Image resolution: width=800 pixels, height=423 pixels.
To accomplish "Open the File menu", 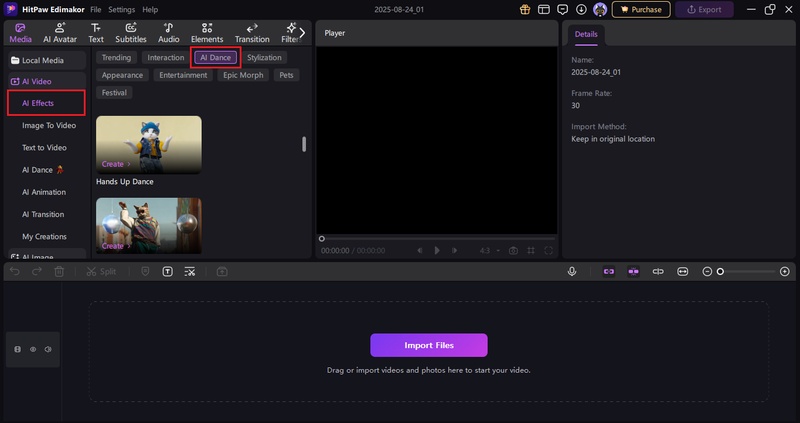I will (95, 10).
